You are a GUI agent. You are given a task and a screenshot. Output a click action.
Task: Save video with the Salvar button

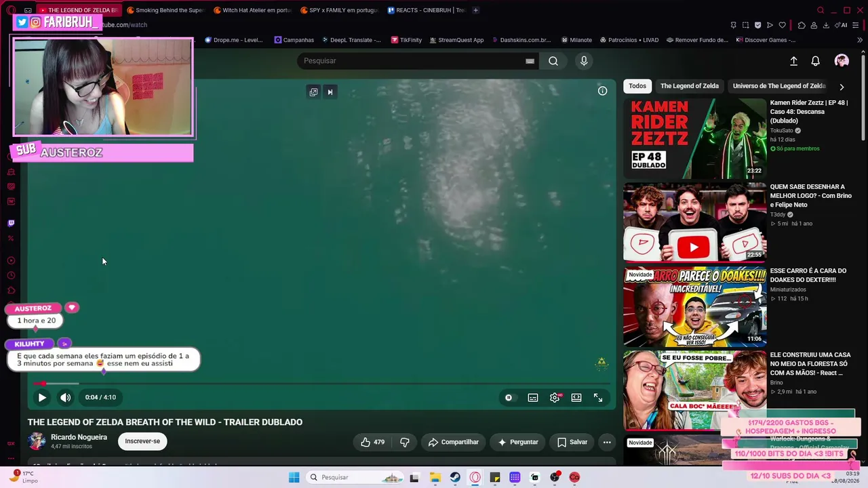(x=572, y=442)
